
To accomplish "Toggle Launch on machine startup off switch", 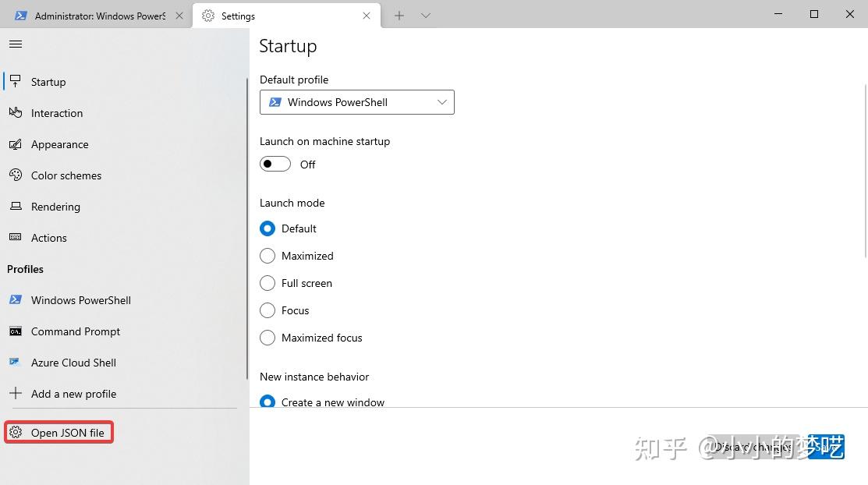I will [275, 164].
